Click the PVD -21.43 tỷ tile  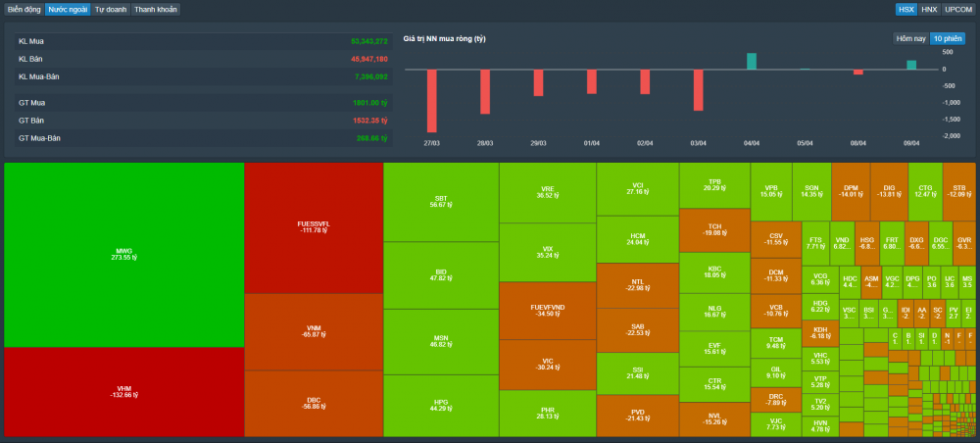(x=638, y=416)
